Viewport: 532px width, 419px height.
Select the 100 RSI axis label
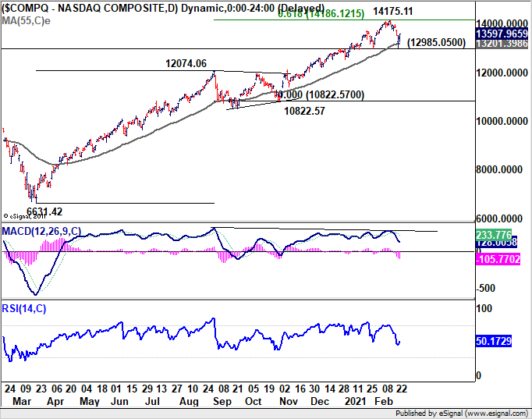tap(484, 308)
